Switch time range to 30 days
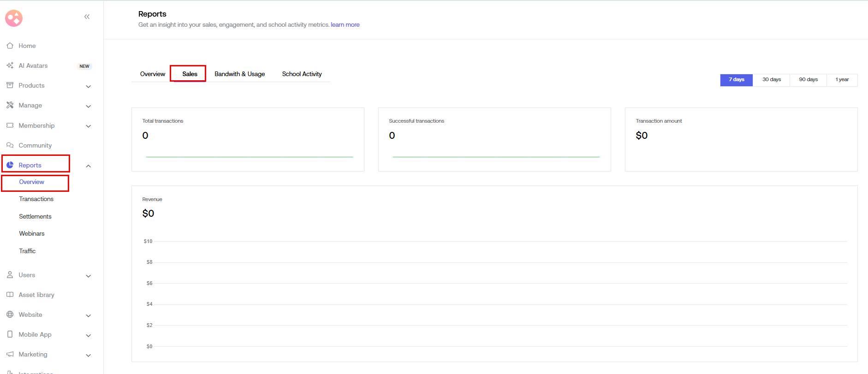Image resolution: width=868 pixels, height=374 pixels. coord(771,80)
